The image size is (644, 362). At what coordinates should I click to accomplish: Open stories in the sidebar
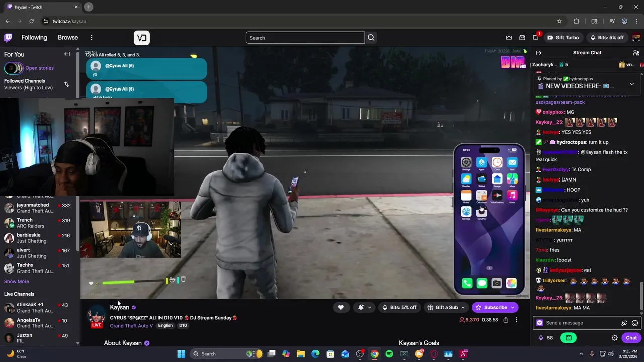coord(39,68)
